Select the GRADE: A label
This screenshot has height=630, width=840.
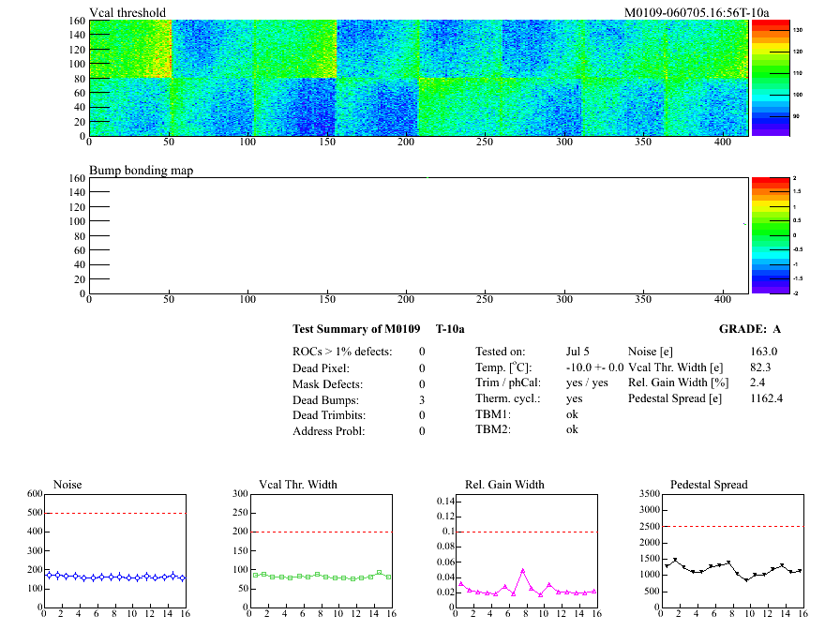click(x=750, y=329)
